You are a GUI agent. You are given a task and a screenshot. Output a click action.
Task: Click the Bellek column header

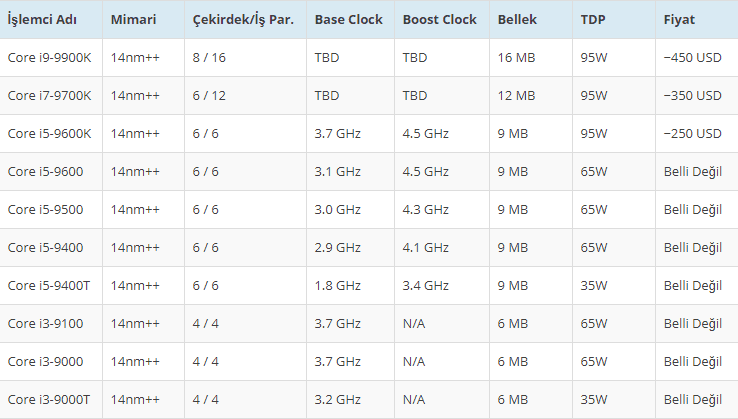coord(518,20)
